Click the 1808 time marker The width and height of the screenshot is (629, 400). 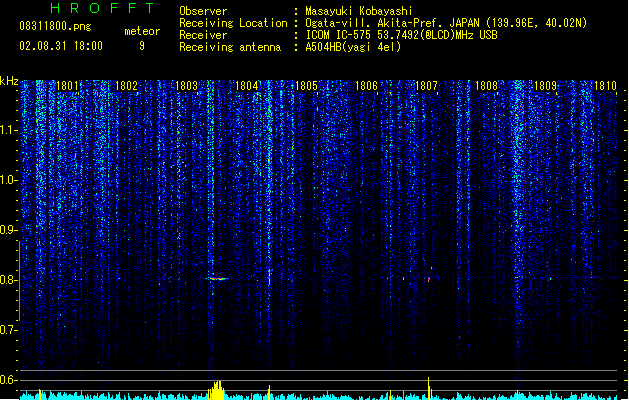coord(486,86)
